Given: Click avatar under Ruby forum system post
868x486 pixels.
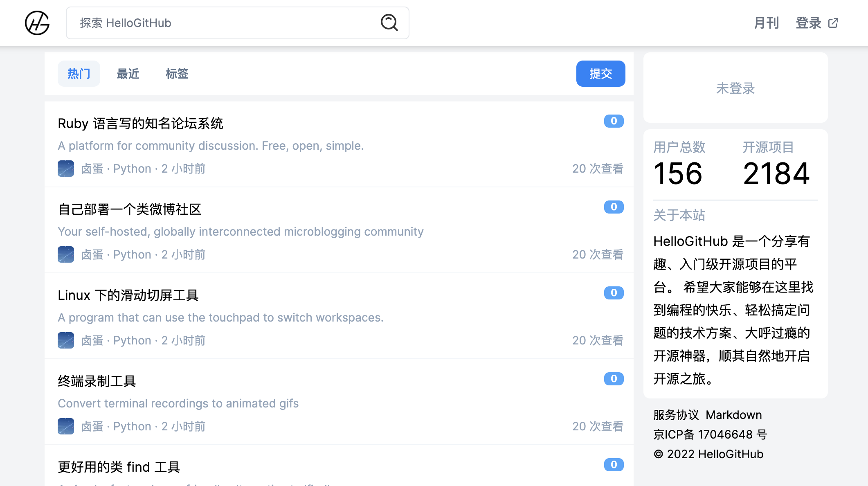Looking at the screenshot, I should click(66, 169).
